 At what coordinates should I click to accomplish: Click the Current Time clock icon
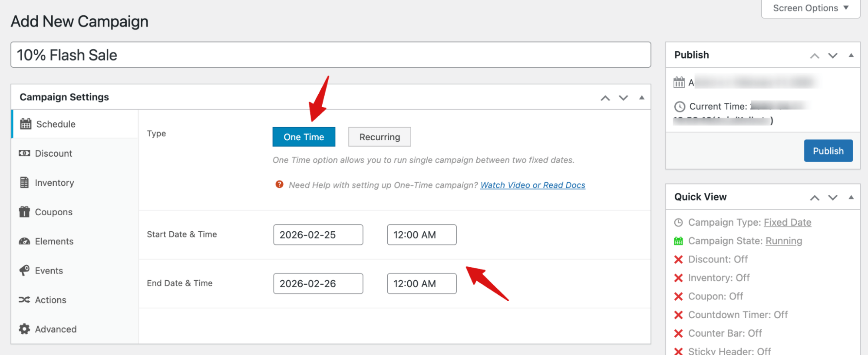(680, 106)
